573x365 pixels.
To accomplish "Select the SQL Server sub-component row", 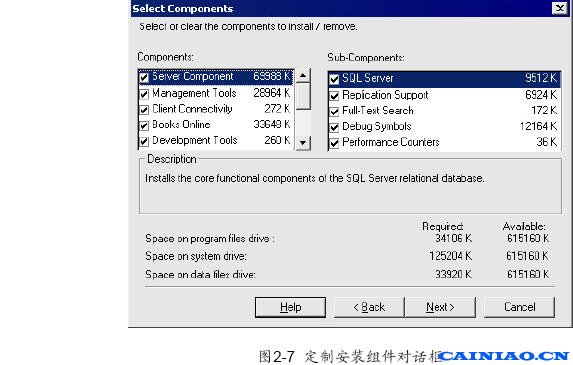I will click(444, 79).
